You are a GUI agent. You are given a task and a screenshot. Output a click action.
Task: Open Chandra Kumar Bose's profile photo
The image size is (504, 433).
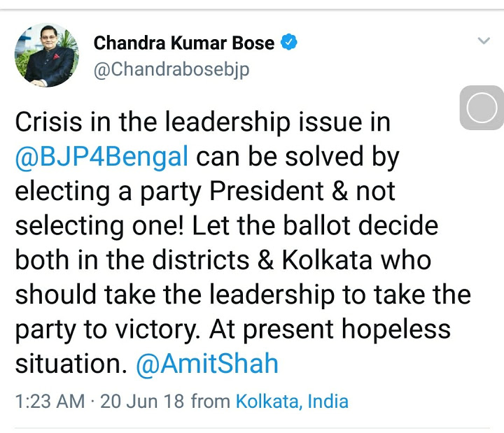pos(47,55)
